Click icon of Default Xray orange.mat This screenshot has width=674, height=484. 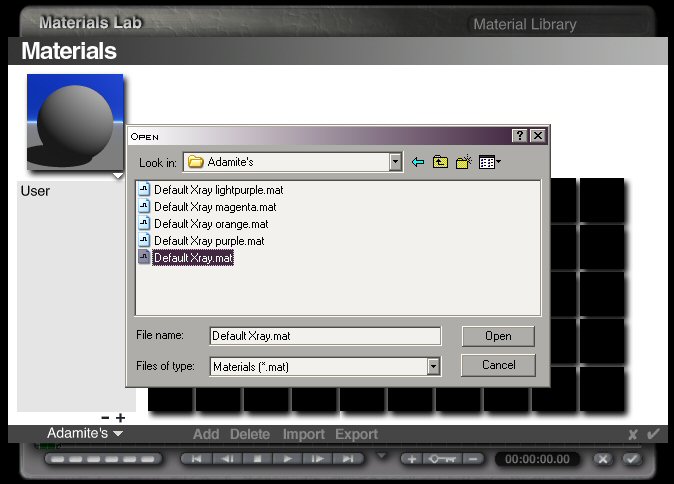coord(144,224)
